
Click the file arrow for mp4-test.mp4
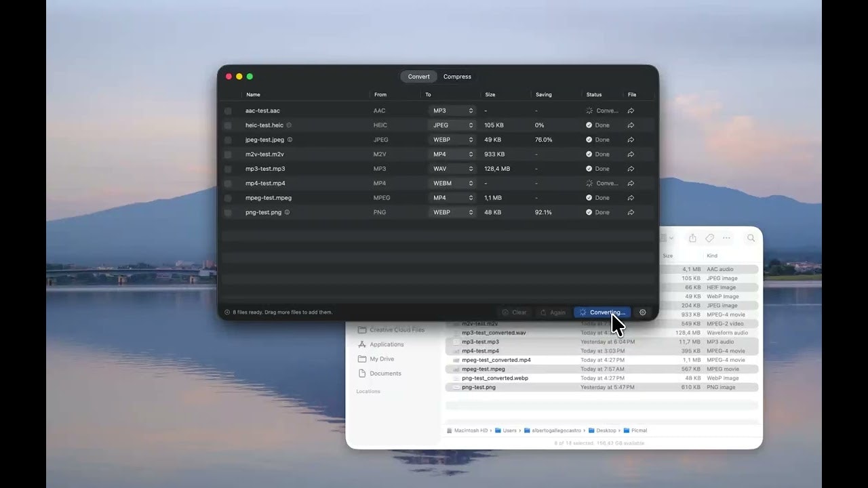tap(631, 183)
